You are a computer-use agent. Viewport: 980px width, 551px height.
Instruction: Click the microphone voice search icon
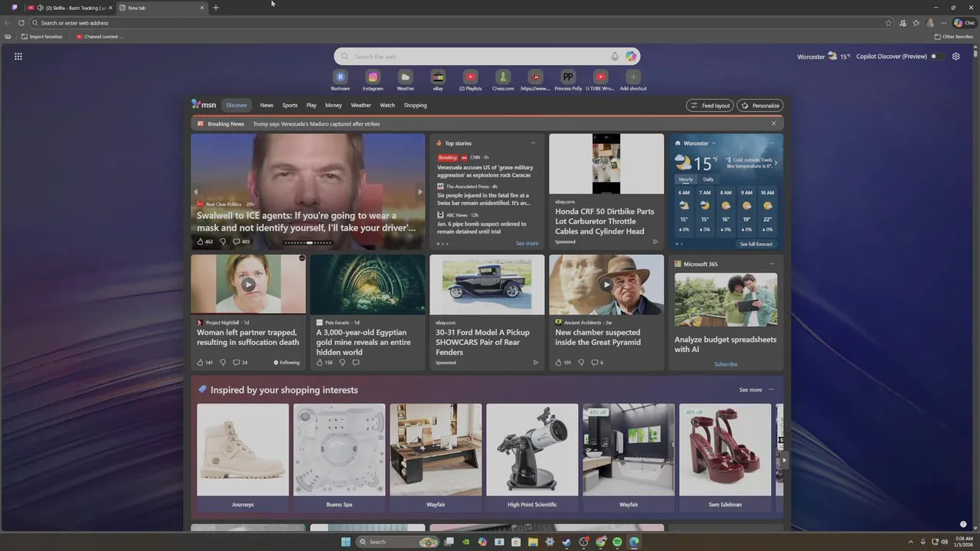615,57
